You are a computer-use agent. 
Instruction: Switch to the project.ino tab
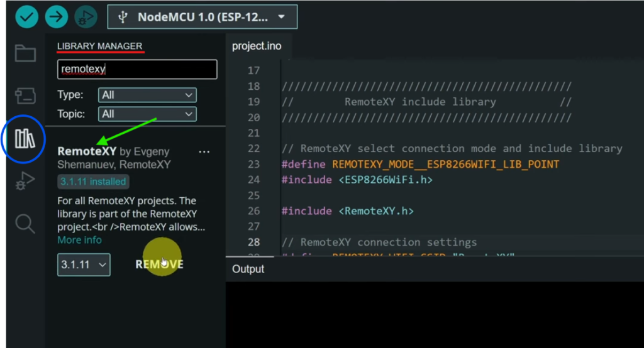pos(257,46)
